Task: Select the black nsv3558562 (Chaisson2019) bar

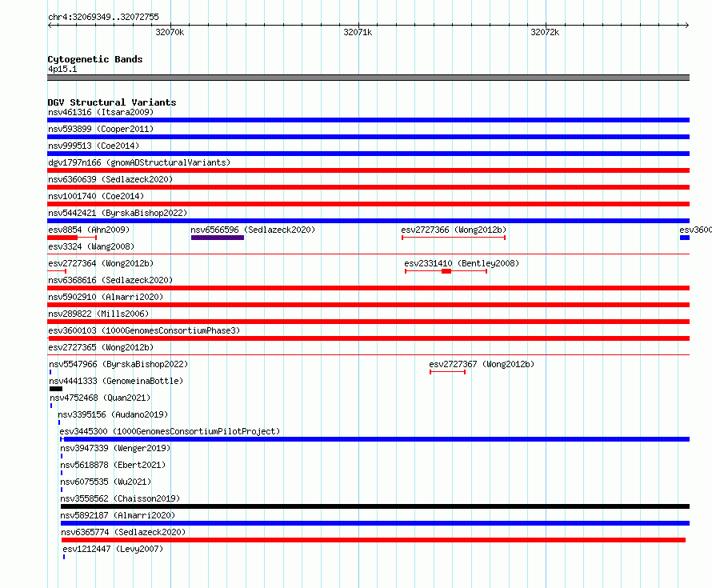Action: (x=375, y=506)
